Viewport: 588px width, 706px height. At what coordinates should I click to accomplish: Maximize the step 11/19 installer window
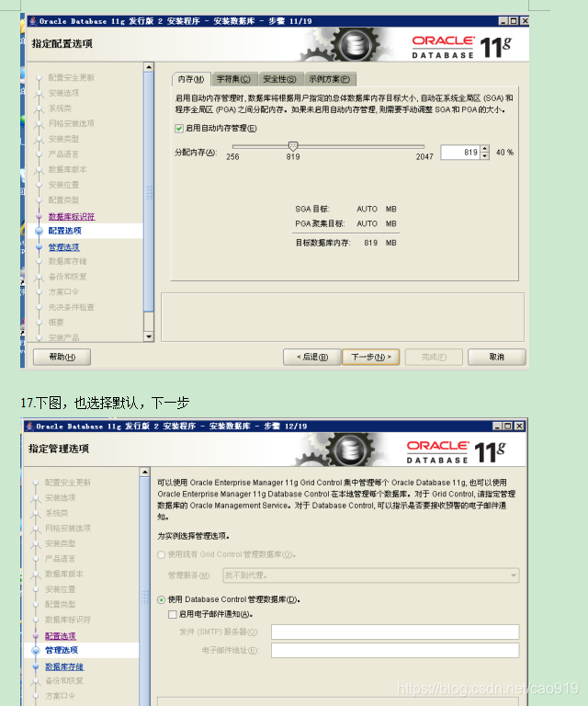[x=514, y=21]
